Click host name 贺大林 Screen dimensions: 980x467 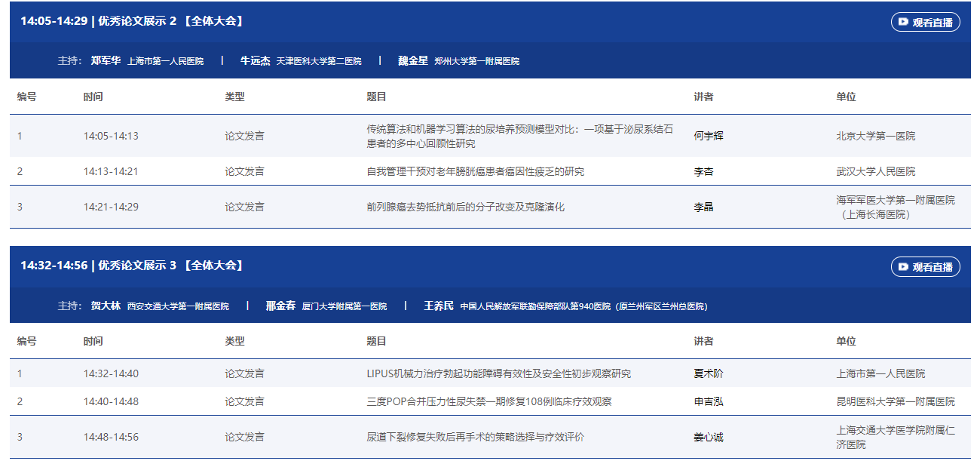[106, 306]
